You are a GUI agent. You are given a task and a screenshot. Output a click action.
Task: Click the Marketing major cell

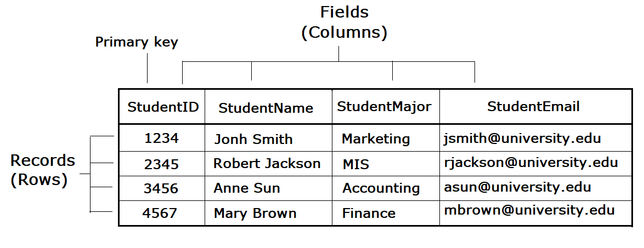[376, 139]
